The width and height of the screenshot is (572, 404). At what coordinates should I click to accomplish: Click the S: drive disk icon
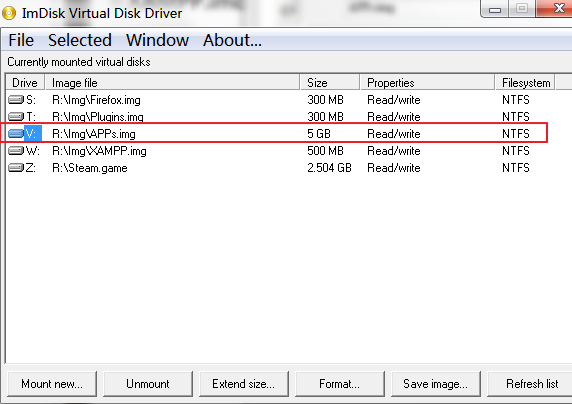click(x=16, y=100)
